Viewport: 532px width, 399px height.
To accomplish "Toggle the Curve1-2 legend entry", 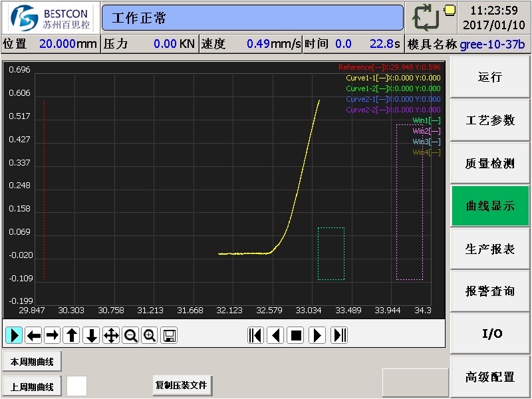I will [393, 88].
